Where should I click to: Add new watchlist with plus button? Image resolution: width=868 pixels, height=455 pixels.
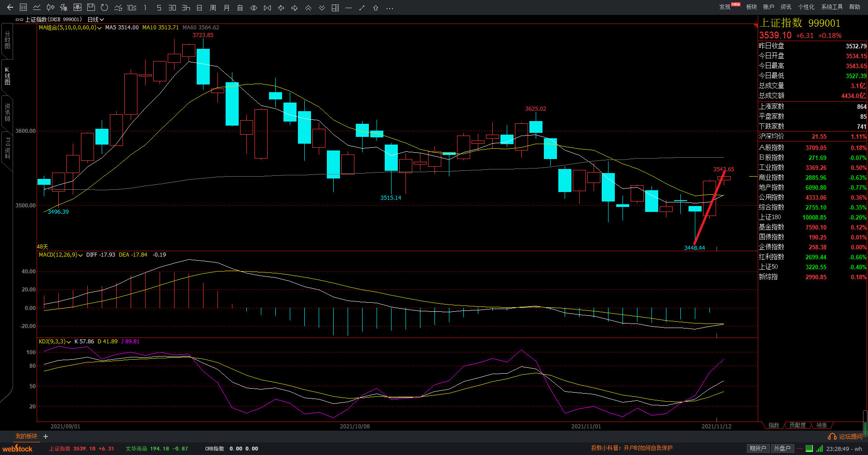(46, 436)
